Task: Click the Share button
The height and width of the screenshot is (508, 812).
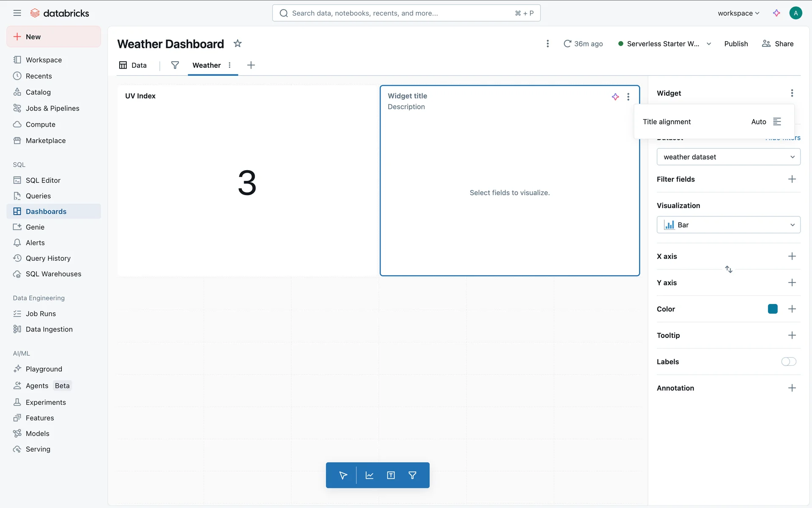Action: coord(778,44)
